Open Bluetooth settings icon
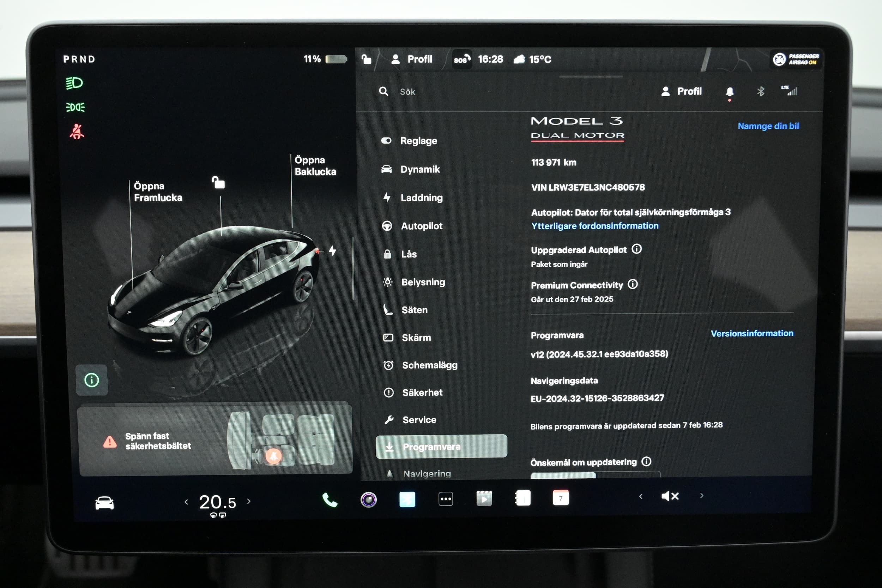The width and height of the screenshot is (882, 588). pyautogui.click(x=761, y=91)
